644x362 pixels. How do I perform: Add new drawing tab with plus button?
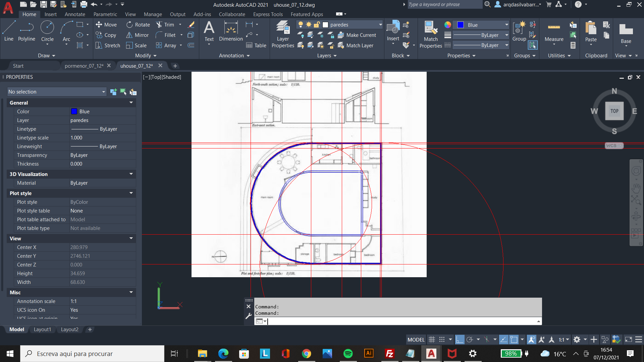tap(175, 66)
